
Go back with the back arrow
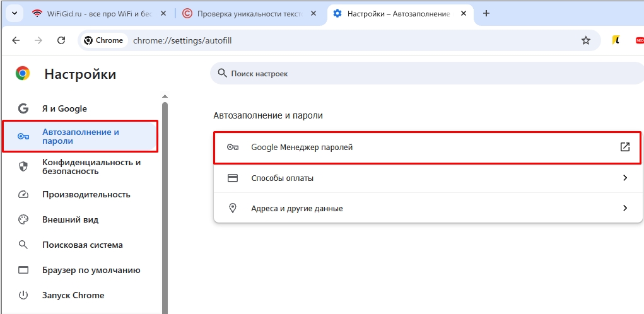(x=16, y=40)
